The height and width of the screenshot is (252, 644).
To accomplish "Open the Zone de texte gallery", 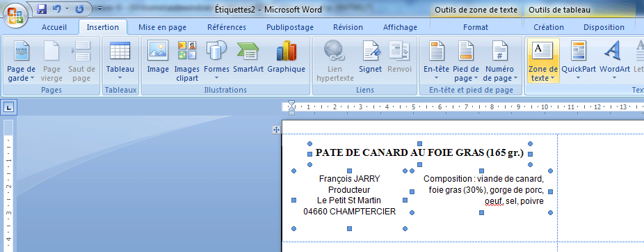I will [543, 61].
